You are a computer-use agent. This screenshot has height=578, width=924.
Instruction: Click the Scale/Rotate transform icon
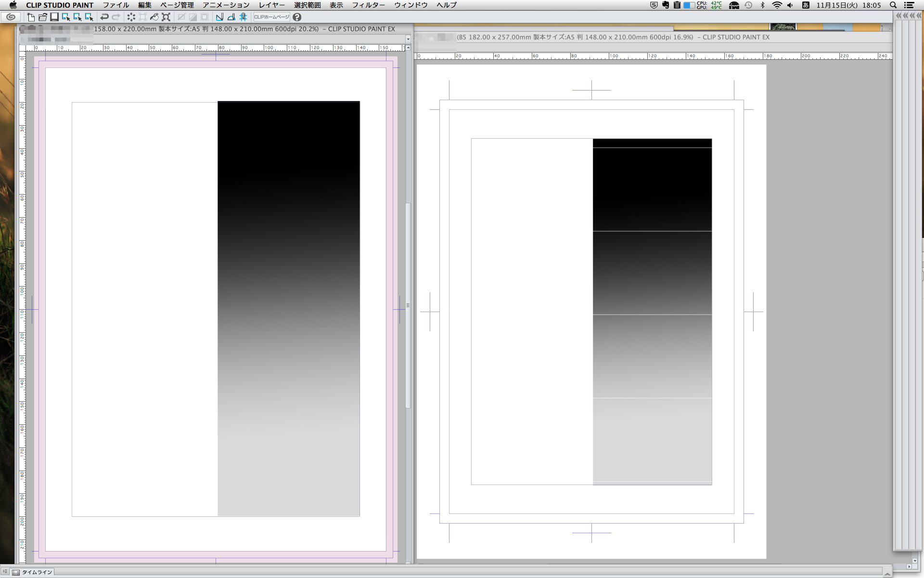[166, 17]
